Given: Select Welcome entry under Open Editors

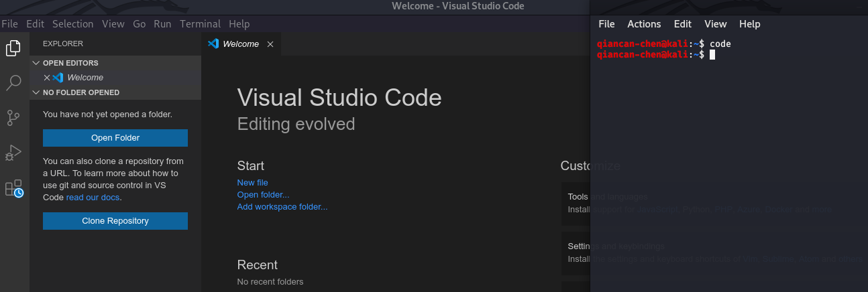Looking at the screenshot, I should (x=115, y=78).
